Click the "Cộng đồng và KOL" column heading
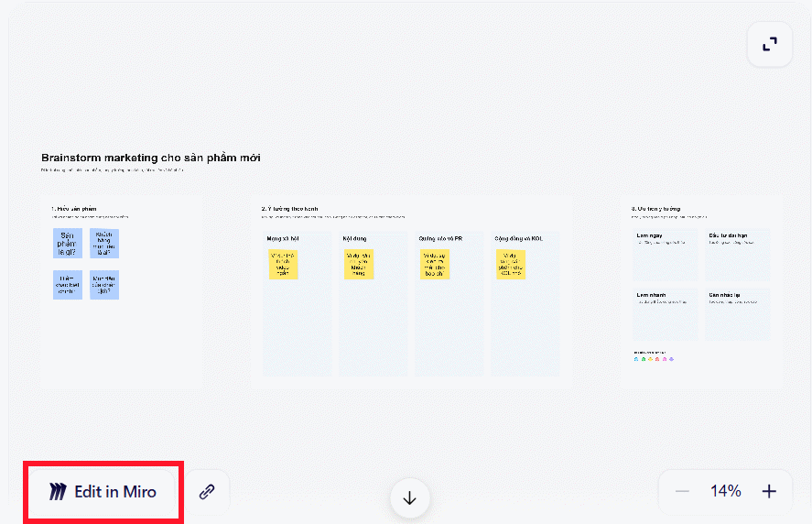 click(519, 238)
